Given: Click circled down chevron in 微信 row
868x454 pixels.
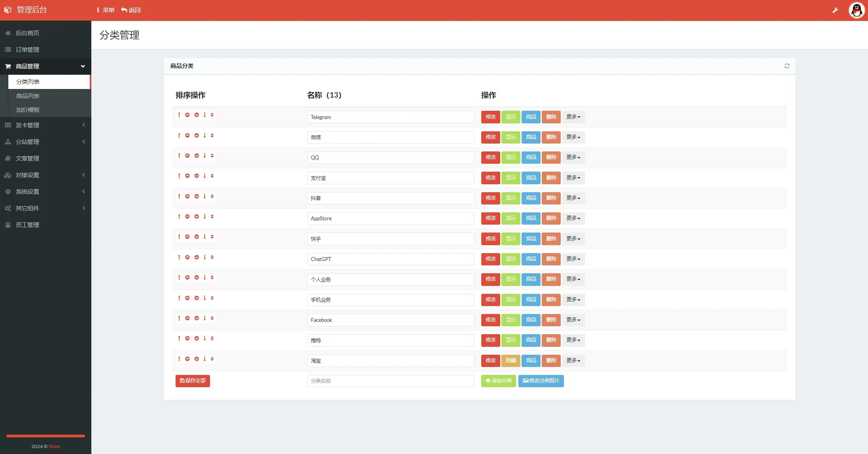Looking at the screenshot, I should coord(197,136).
